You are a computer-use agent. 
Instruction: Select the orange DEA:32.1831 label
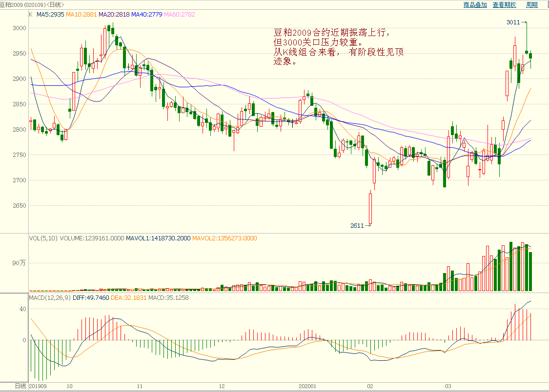pyautogui.click(x=128, y=298)
